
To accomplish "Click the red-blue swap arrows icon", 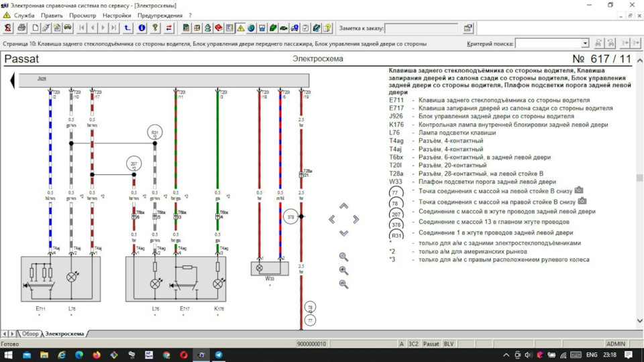I will point(169,28).
